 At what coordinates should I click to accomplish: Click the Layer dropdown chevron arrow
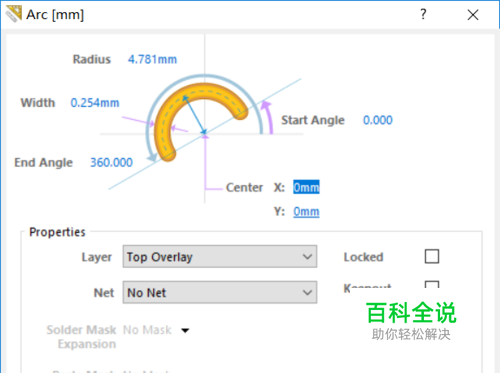(307, 257)
